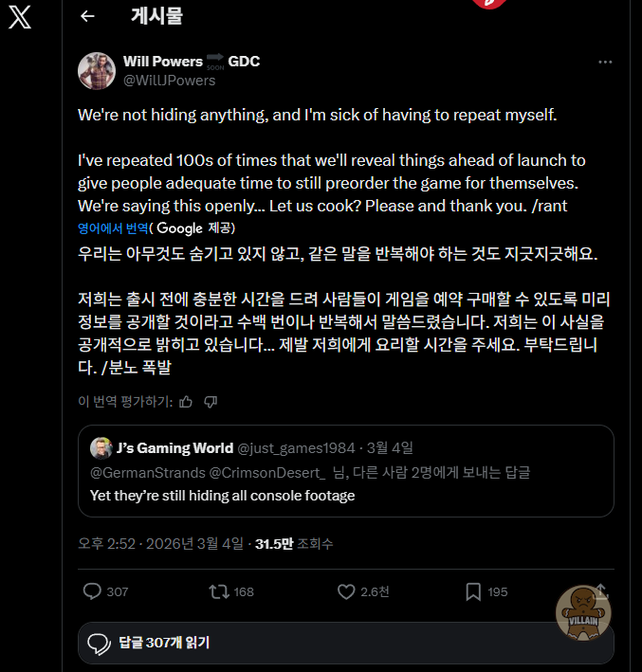
Task: Click J's Gaming World small avatar
Action: (101, 447)
